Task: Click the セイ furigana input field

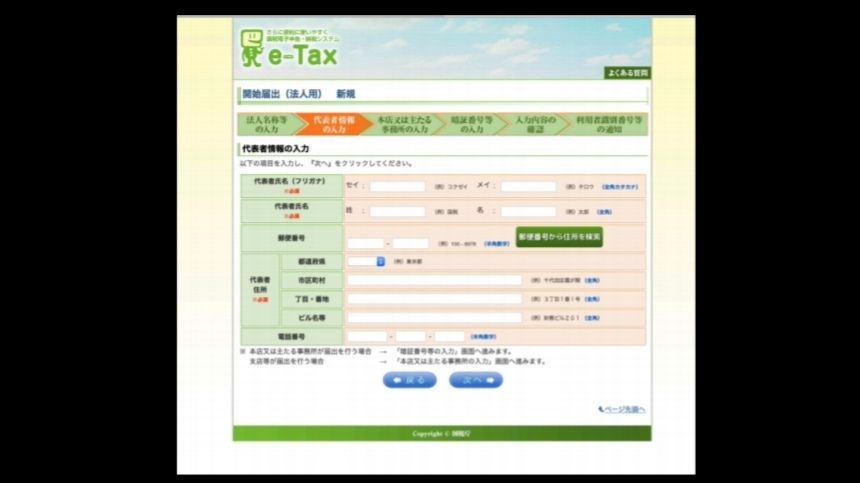Action: point(397,186)
